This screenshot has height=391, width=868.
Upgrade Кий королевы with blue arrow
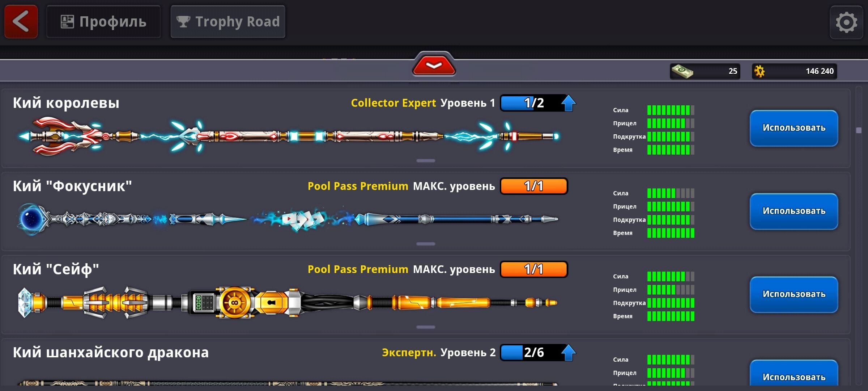[x=568, y=103]
